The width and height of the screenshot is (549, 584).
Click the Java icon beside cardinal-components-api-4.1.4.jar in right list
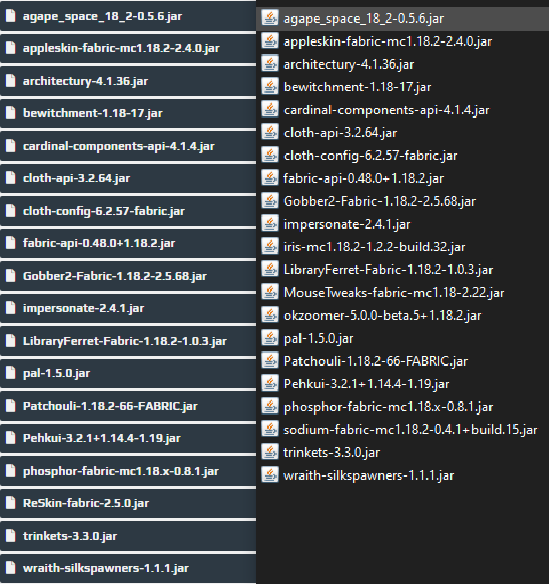[270, 110]
